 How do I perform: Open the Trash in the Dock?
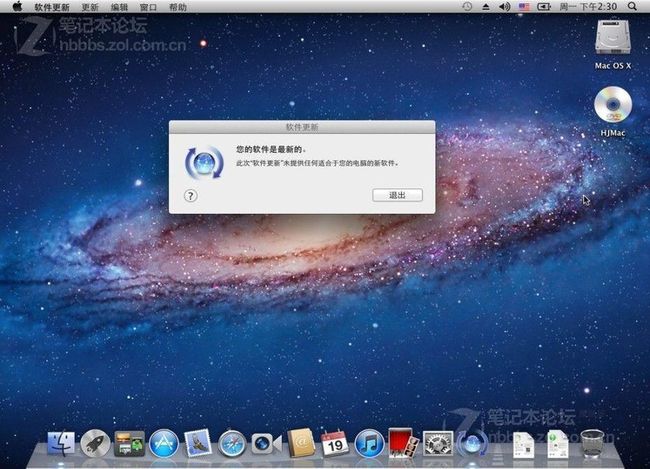592,444
